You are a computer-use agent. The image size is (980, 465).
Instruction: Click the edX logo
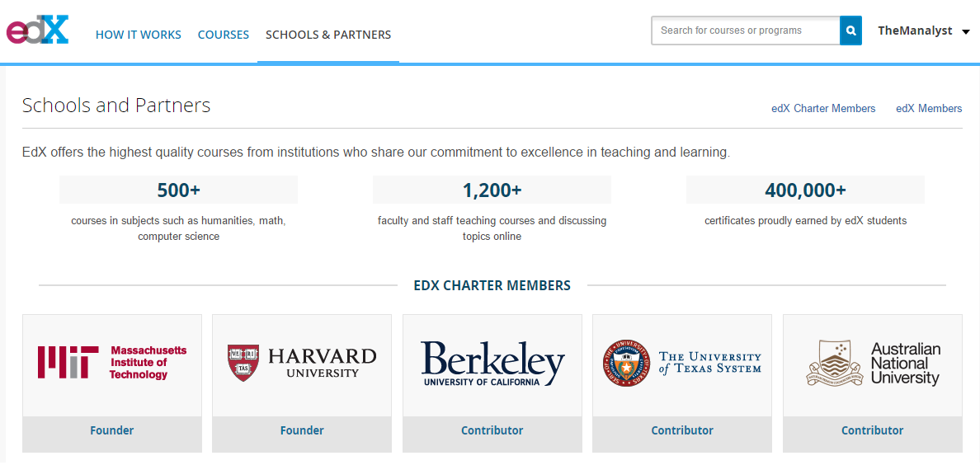(x=37, y=30)
